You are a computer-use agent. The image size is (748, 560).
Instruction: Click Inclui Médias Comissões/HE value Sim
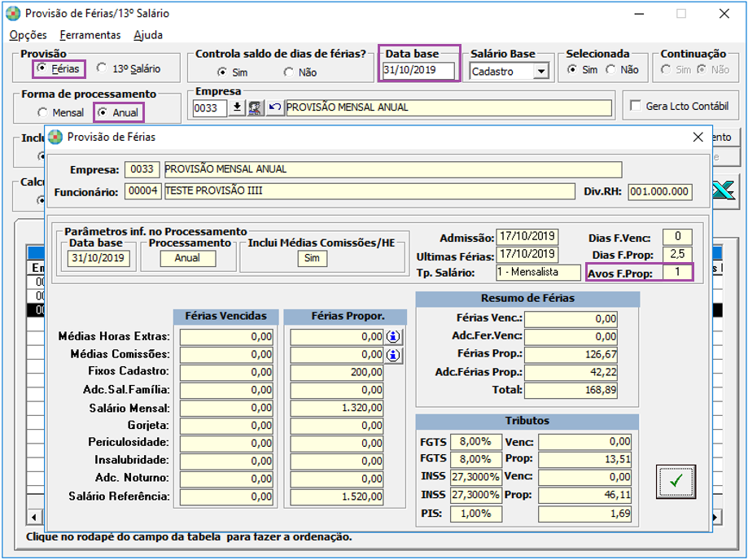[313, 259]
